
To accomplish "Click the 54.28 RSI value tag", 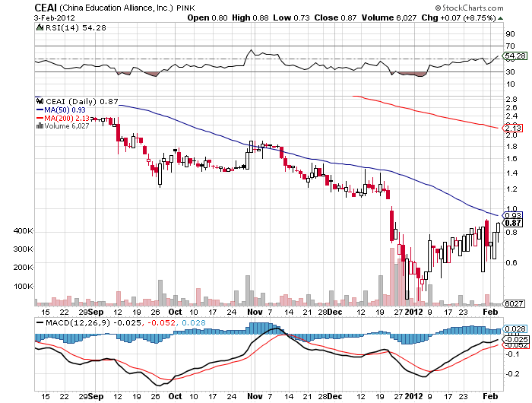I will [515, 56].
